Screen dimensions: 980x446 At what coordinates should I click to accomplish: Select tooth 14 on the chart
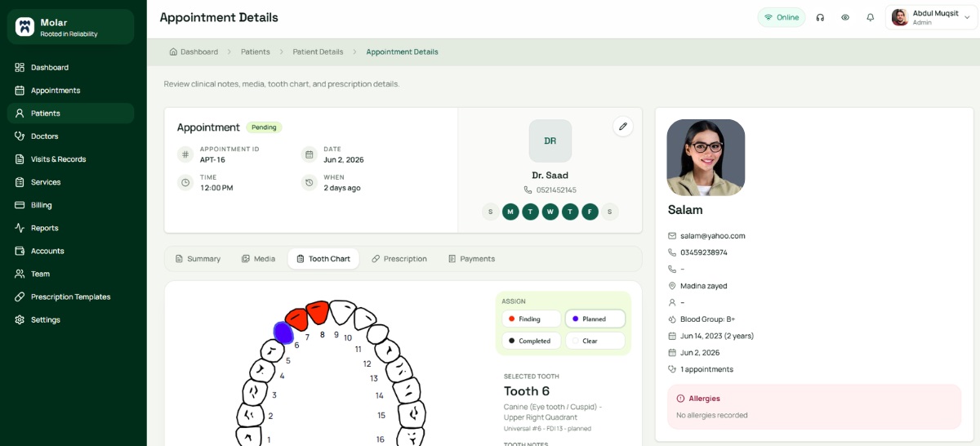pyautogui.click(x=405, y=390)
